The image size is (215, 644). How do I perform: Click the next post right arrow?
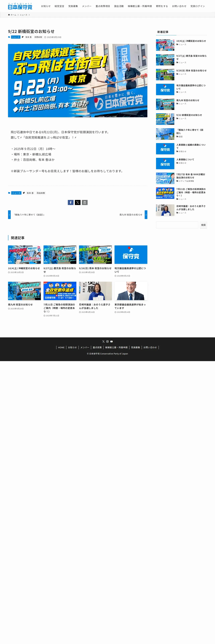pyautogui.click(x=146, y=215)
